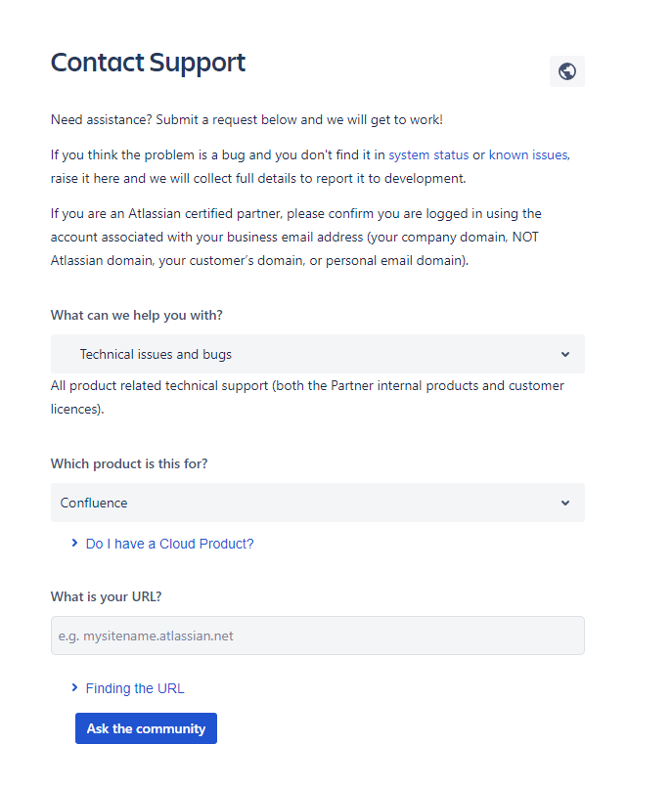Viewport: 672px width, 789px height.
Task: Select the globe icon near Contact Support
Action: 566,70
